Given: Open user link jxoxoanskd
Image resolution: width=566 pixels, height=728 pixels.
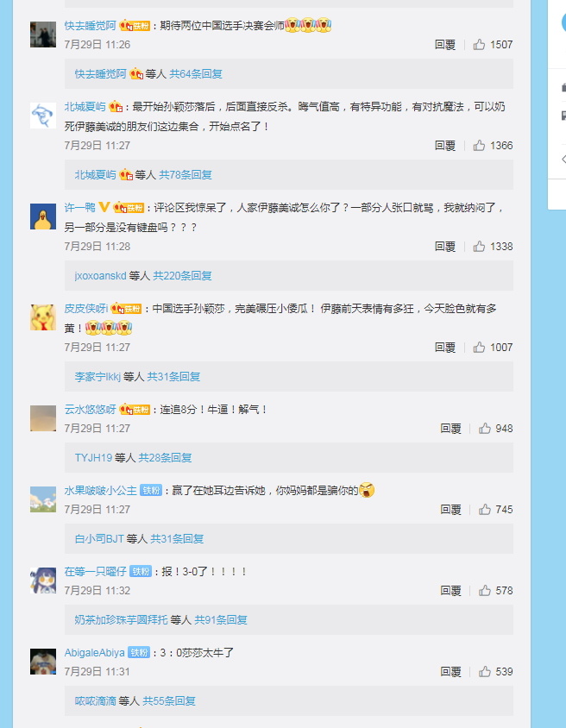Looking at the screenshot, I should tap(100, 276).
